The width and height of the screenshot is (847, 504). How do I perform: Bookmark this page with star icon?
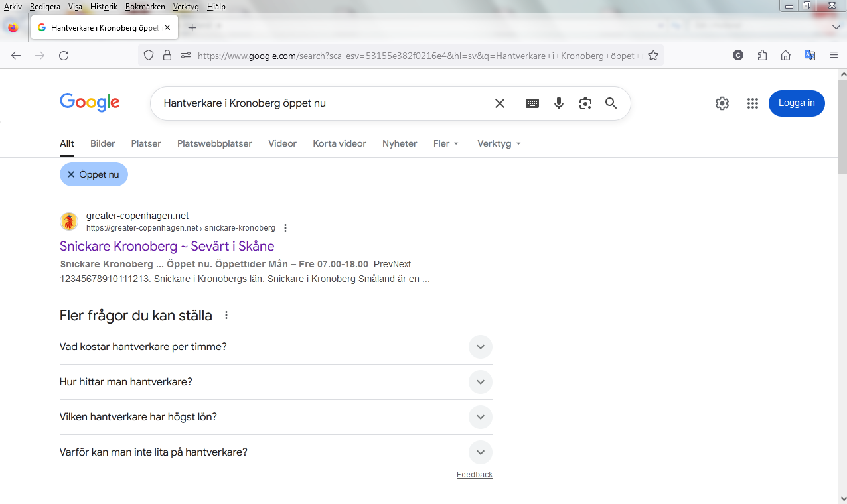point(653,56)
